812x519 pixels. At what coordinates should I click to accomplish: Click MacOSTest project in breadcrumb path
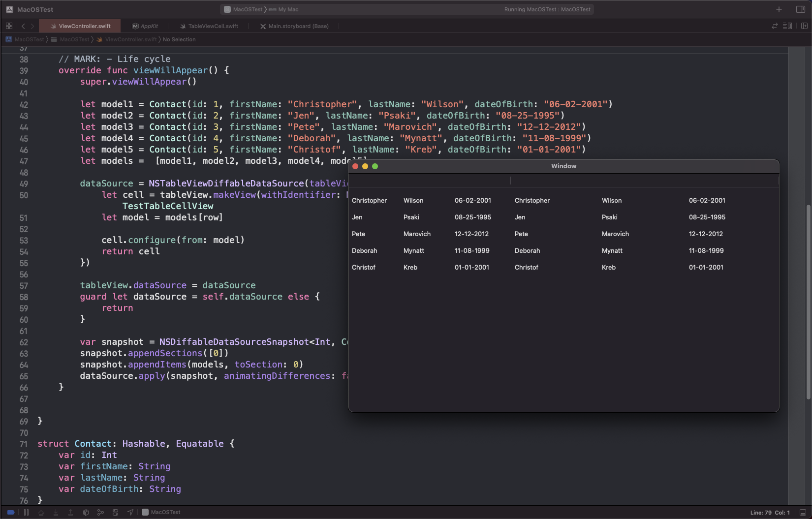[25, 39]
